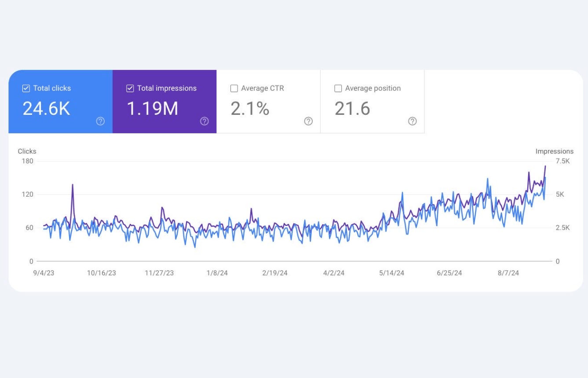Click the 24.6K clicks value
This screenshot has height=378, width=588.
coord(46,109)
